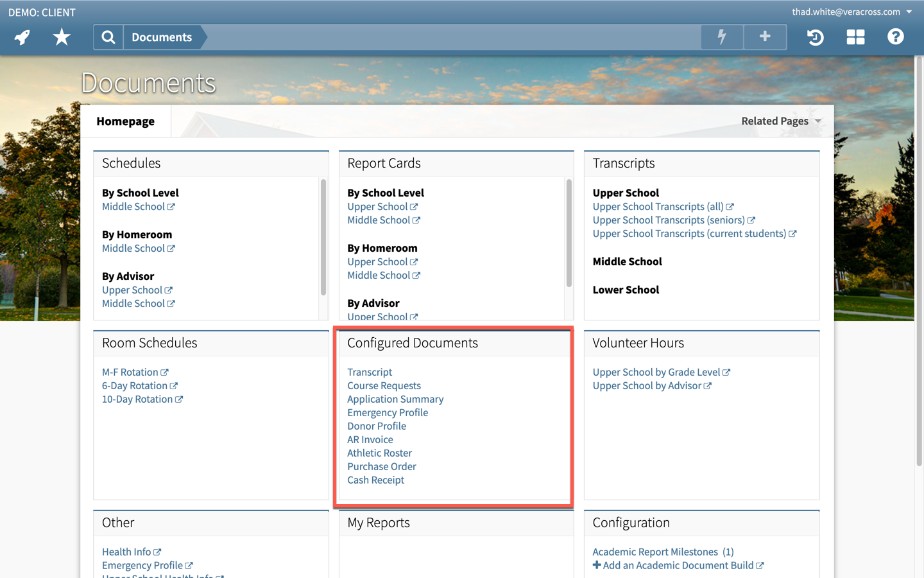Click the help question mark icon
924x578 pixels.
(x=895, y=37)
